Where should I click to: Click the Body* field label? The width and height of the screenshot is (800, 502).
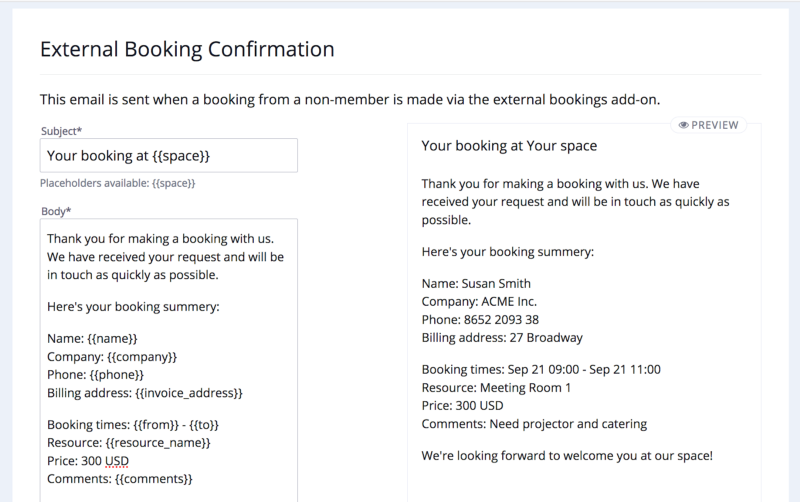click(55, 211)
